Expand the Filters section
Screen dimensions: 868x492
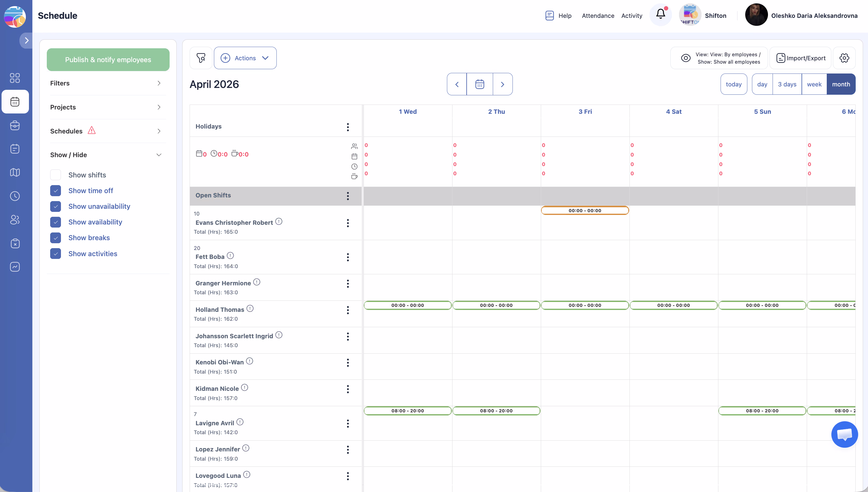[x=106, y=83]
